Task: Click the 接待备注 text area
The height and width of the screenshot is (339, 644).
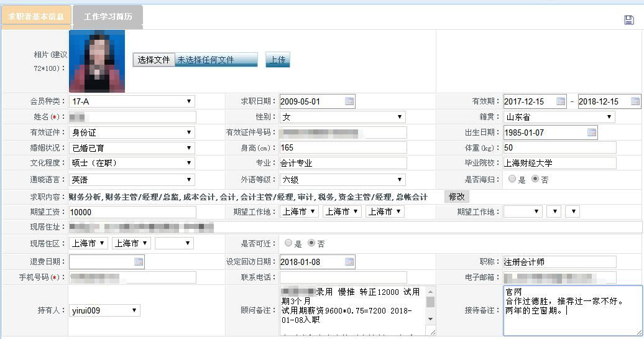Action: click(x=573, y=310)
